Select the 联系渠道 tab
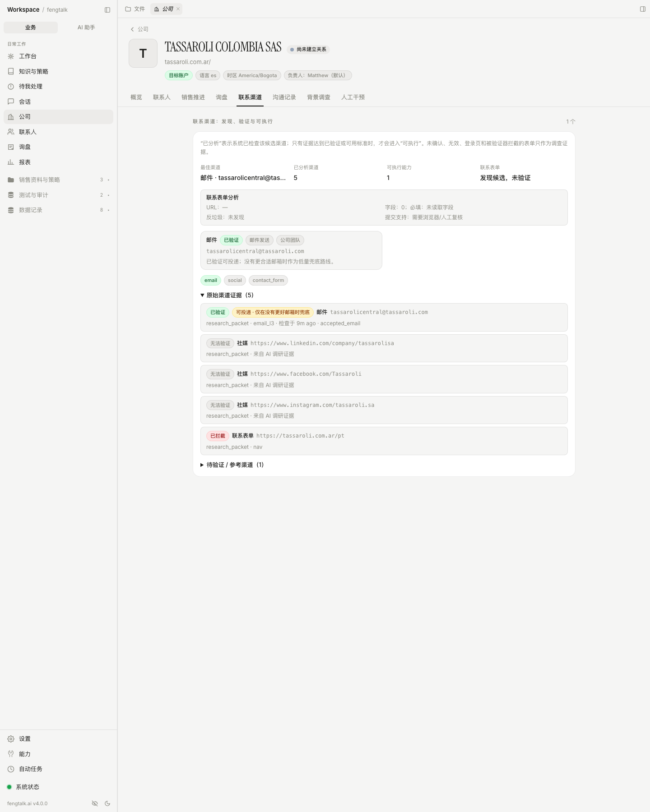Screen dimensions: 650x812 [x=250, y=97]
